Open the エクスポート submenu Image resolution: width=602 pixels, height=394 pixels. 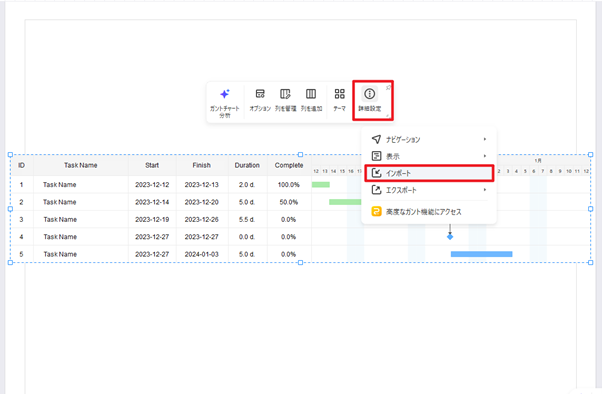pos(429,190)
